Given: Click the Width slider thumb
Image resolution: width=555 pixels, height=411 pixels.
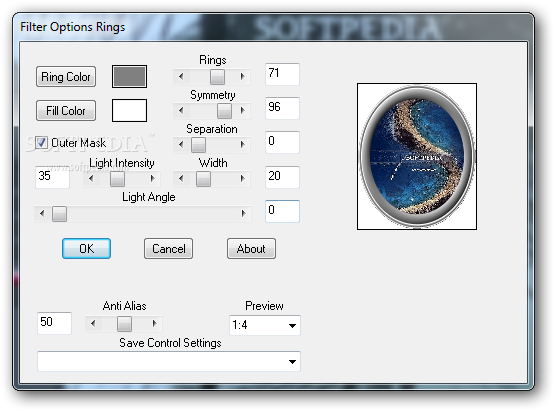Looking at the screenshot, I should point(204,178).
